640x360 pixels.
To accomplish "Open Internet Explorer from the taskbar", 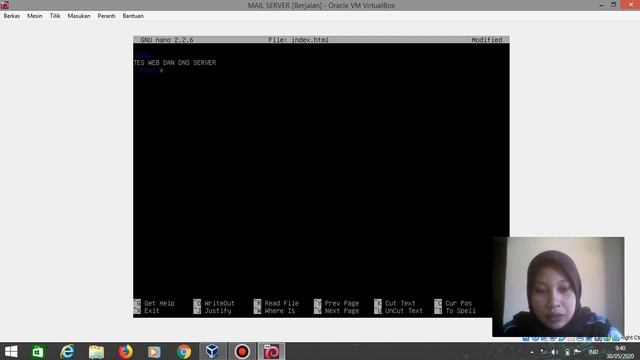I will click(67, 351).
